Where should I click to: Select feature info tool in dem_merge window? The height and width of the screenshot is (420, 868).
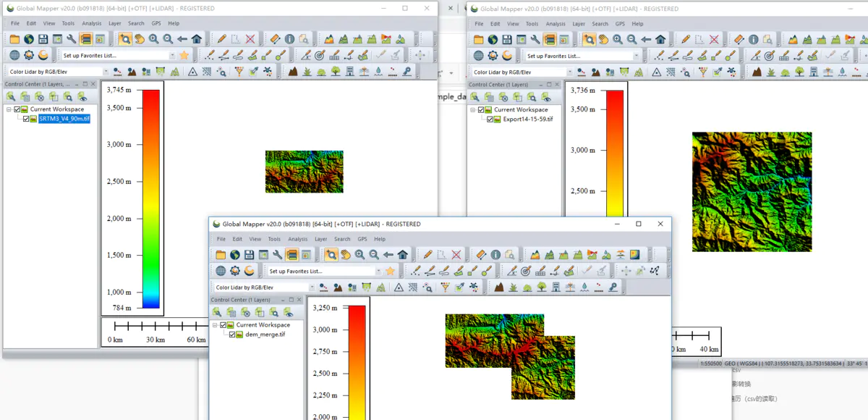tap(495, 255)
